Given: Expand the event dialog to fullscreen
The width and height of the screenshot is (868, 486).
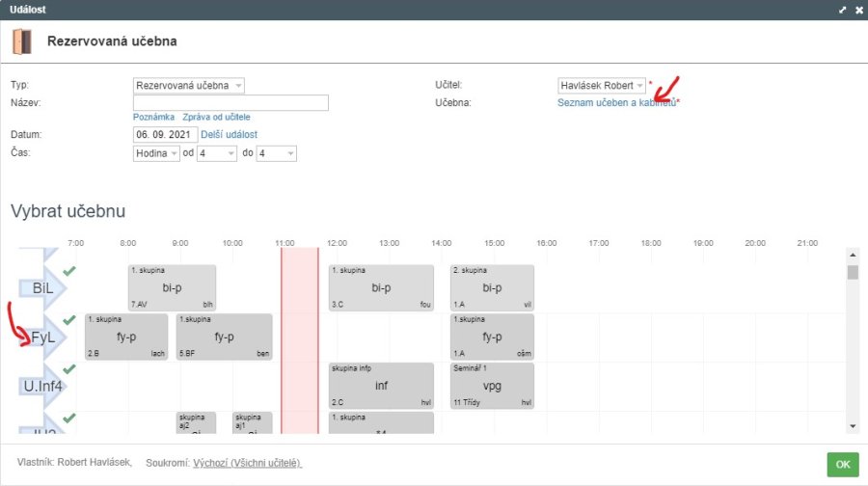Looking at the screenshot, I should [x=842, y=10].
